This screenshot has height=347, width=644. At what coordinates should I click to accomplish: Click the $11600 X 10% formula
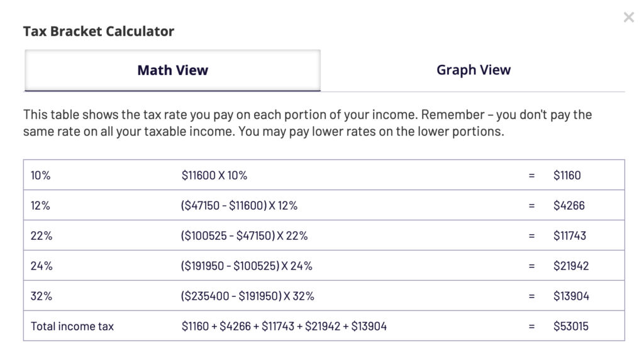coord(214,176)
